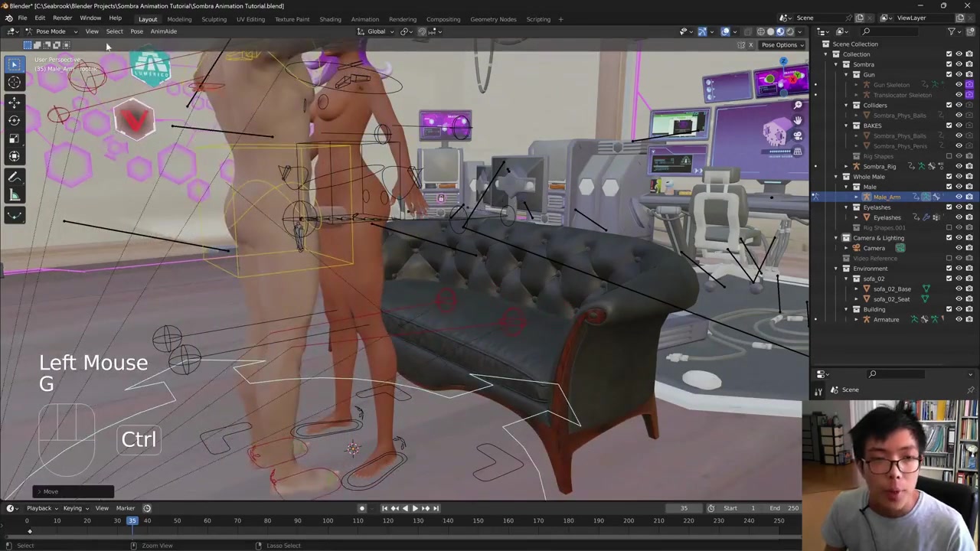Open the Pose Options dropdown
Image resolution: width=980 pixels, height=551 pixels.
782,45
